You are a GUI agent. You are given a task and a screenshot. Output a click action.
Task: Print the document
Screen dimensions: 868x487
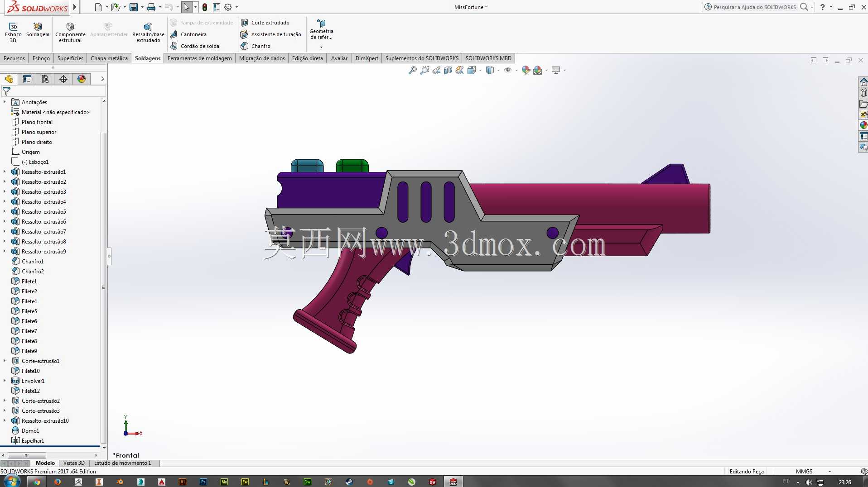pyautogui.click(x=151, y=7)
